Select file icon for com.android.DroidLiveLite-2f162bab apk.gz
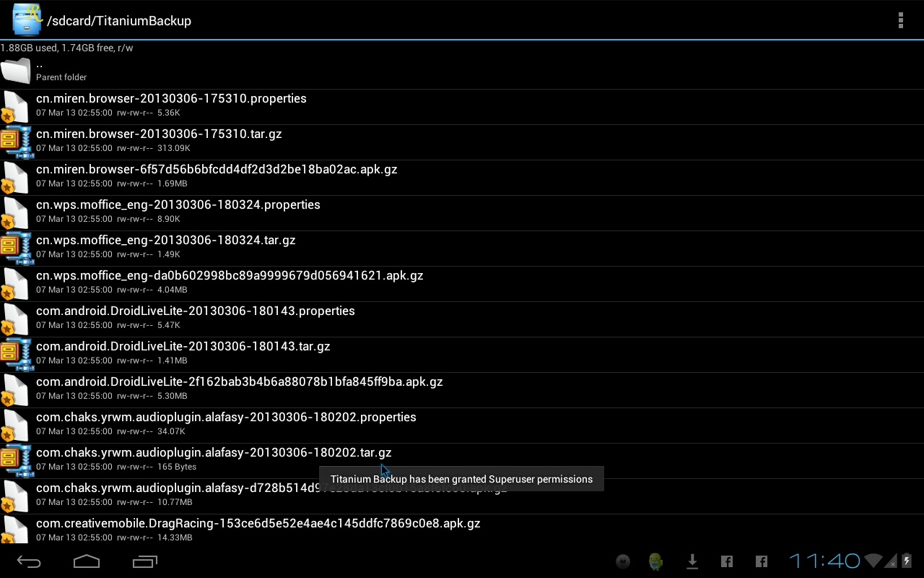The image size is (924, 578). pos(15,390)
